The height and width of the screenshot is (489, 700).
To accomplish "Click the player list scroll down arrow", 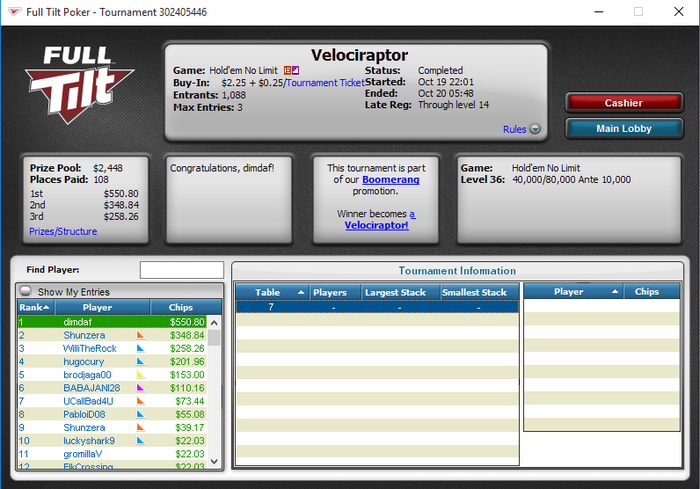I will 214,461.
